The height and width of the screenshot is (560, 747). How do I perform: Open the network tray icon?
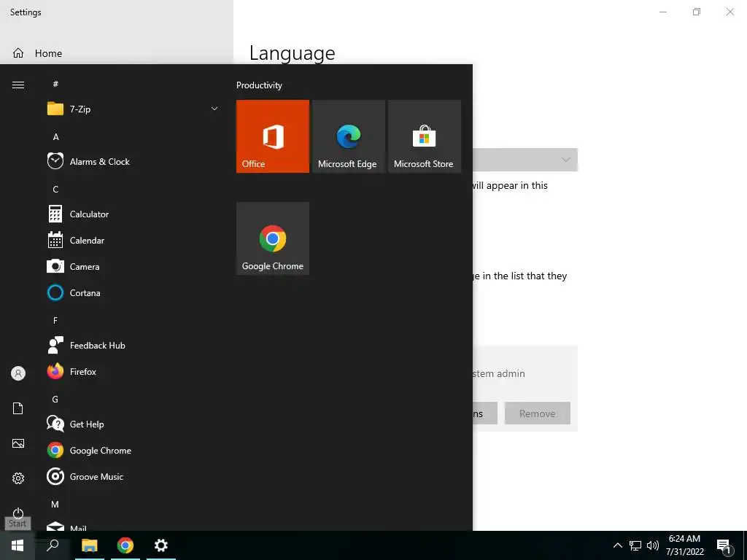pyautogui.click(x=635, y=545)
